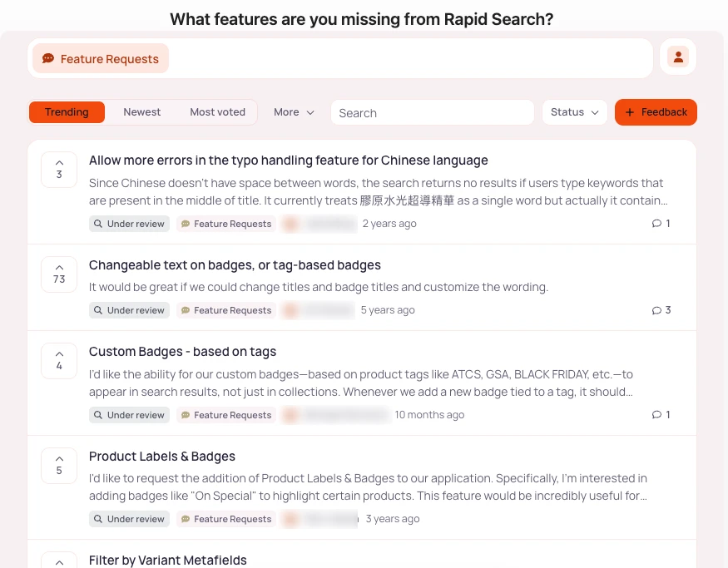Click the description mentioning "On Special" badges
The width and height of the screenshot is (728, 568).
coord(369,487)
